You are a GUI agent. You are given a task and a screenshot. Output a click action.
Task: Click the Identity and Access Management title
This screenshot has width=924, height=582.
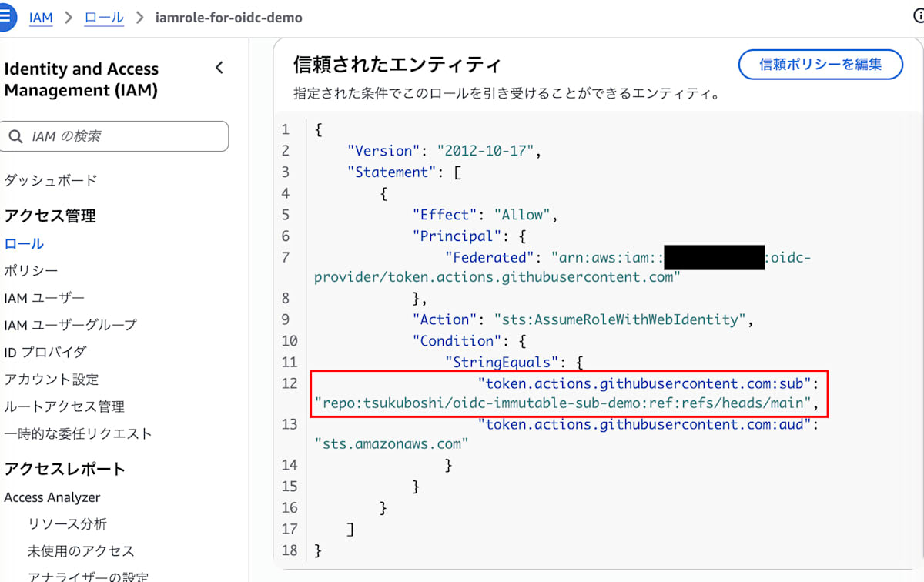click(82, 79)
